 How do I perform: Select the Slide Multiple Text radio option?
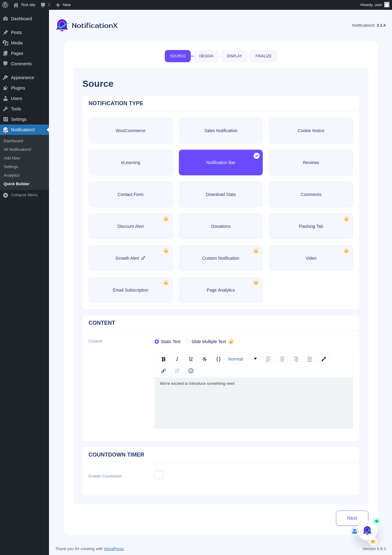click(x=187, y=342)
